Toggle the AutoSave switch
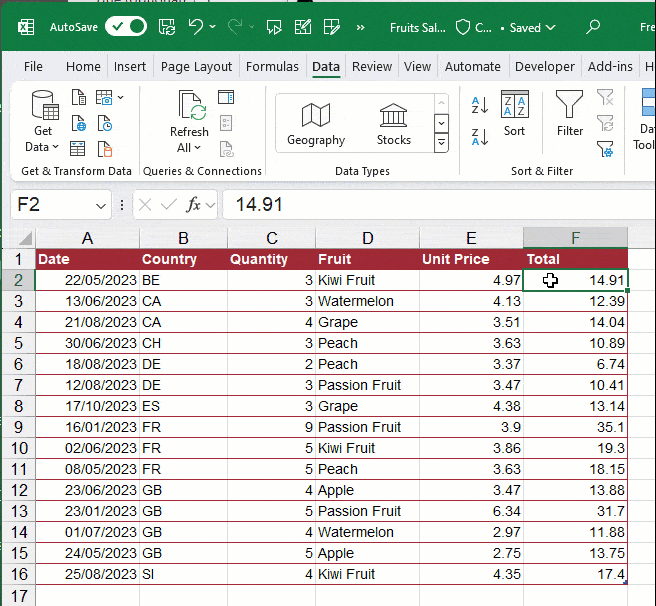This screenshot has width=656, height=606. pyautogui.click(x=126, y=27)
